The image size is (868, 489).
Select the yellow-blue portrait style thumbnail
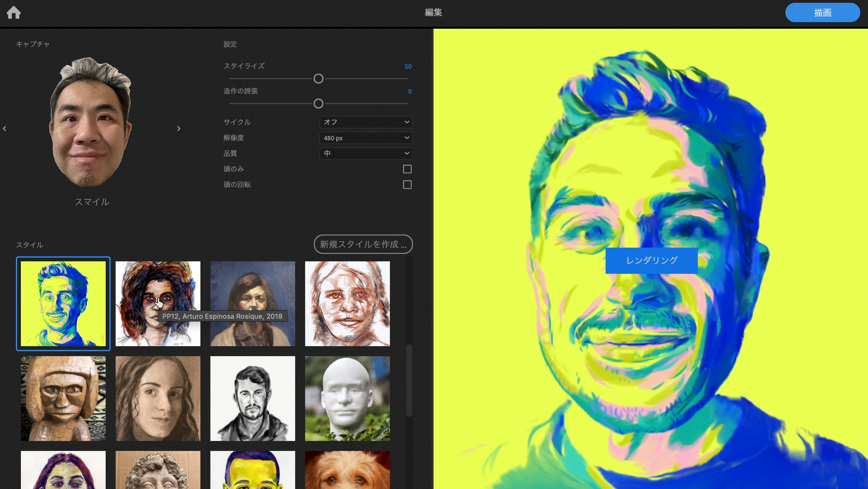[63, 303]
